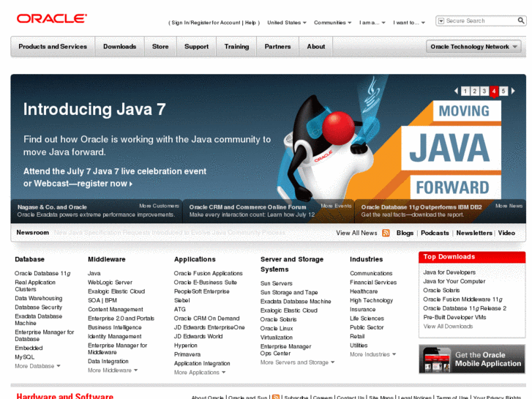Expand More Database list
Screen dimensions: 532x399
(37, 366)
